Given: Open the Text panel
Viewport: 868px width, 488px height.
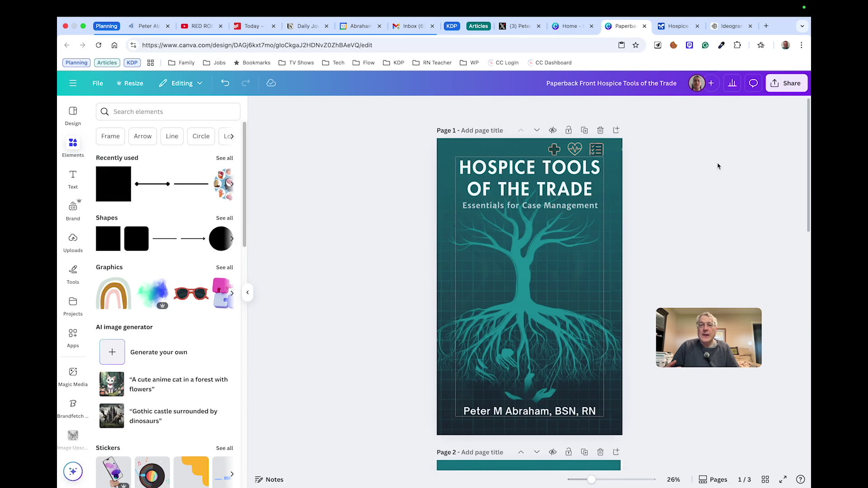Looking at the screenshot, I should click(x=73, y=178).
